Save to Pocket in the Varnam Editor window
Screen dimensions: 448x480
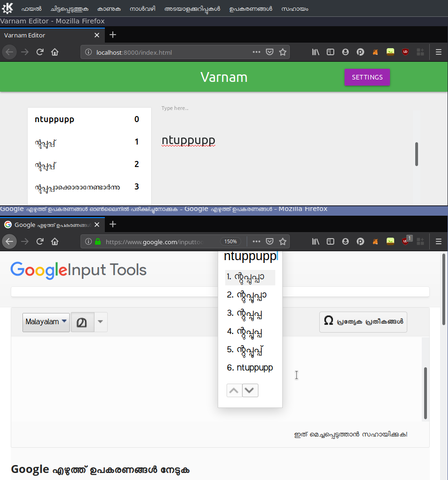270,52
